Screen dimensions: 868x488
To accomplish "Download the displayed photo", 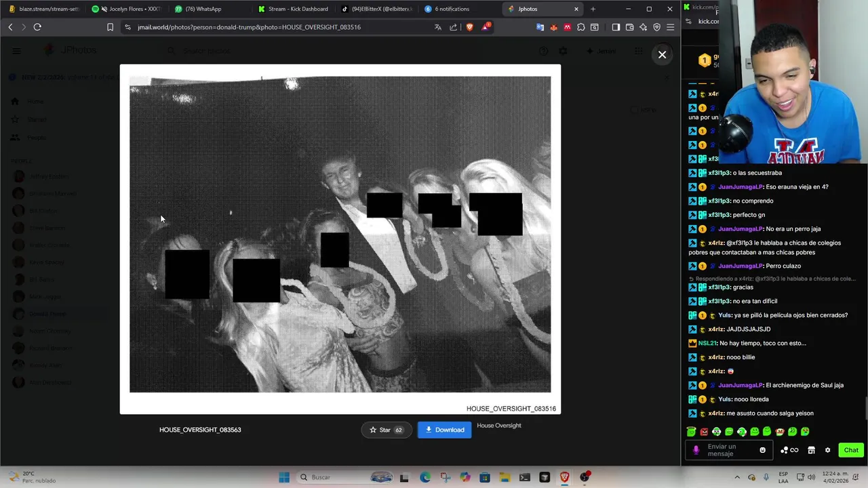I will click(x=444, y=430).
